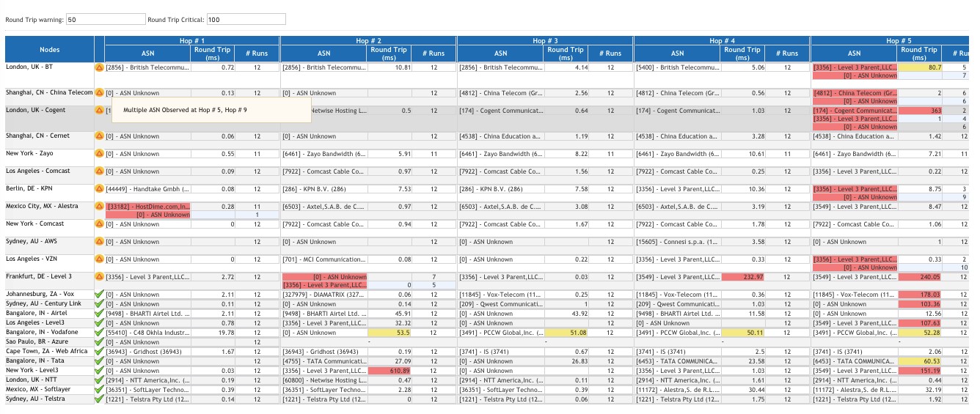
Task: Click # Runs header under Hop # 4
Action: coord(787,53)
